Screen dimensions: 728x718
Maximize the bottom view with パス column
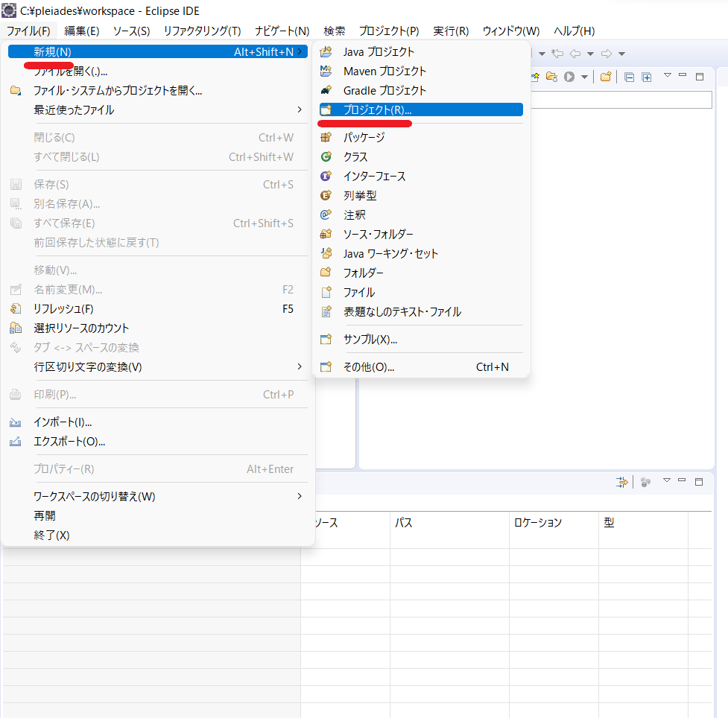coord(699,482)
